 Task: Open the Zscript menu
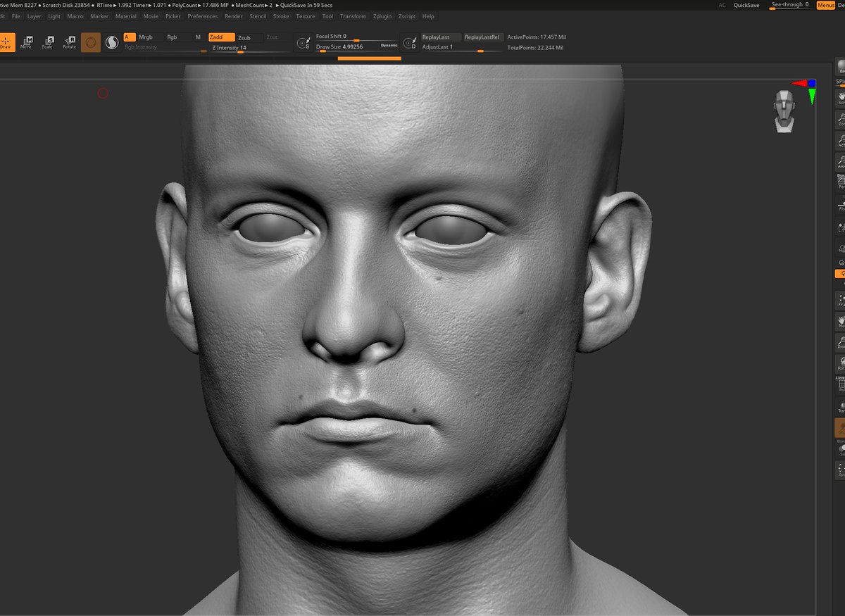(406, 16)
